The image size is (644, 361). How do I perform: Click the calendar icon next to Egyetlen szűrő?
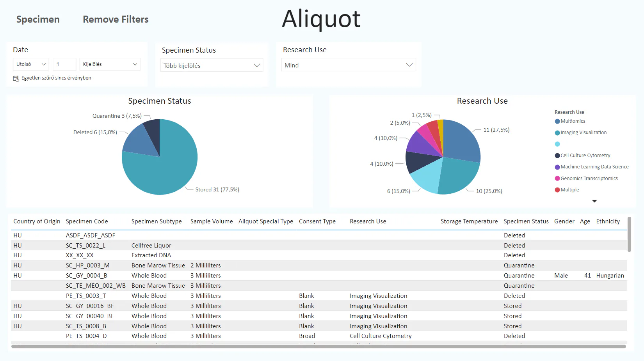click(x=16, y=78)
